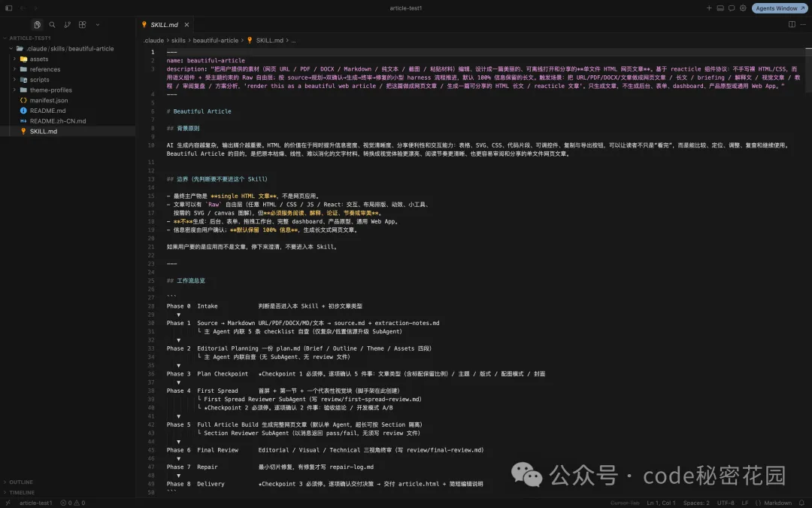Change line ending via LF item
812x508 pixels.
click(x=744, y=503)
